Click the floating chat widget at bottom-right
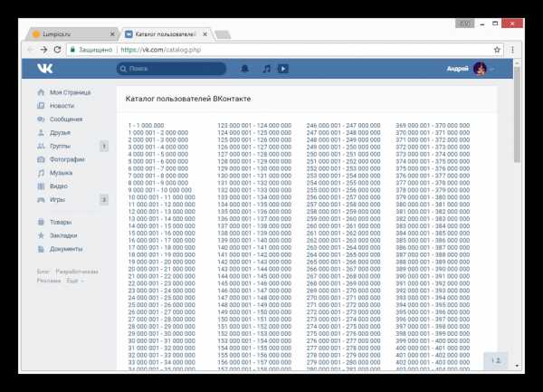This screenshot has width=543, height=392. pos(495,360)
